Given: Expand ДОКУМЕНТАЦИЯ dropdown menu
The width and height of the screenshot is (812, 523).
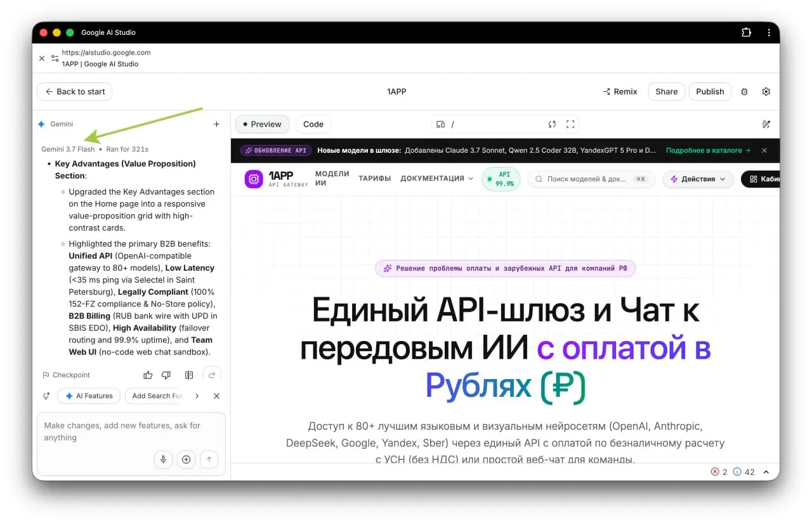Looking at the screenshot, I should pos(436,179).
